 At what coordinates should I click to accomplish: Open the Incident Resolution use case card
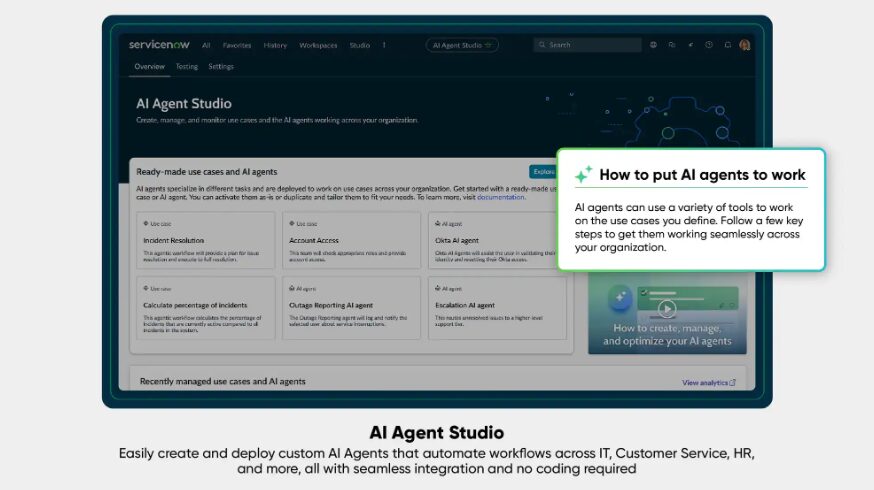click(206, 240)
